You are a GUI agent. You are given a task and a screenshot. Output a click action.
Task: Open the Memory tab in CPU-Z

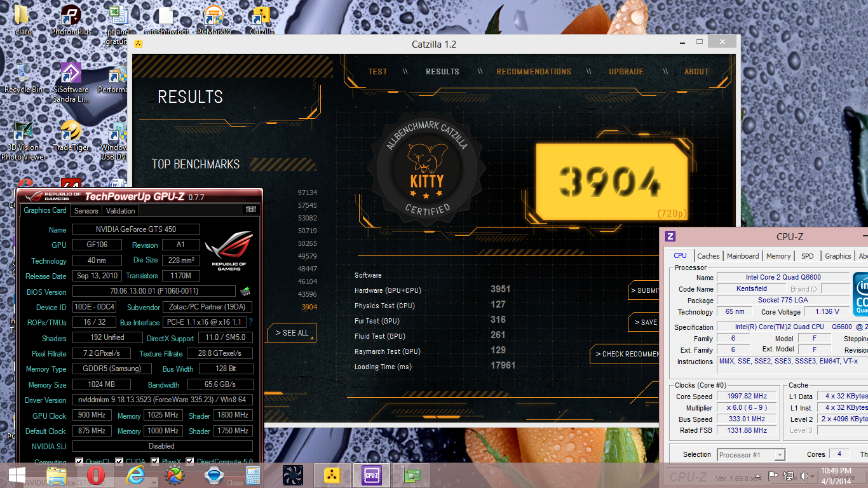[778, 256]
